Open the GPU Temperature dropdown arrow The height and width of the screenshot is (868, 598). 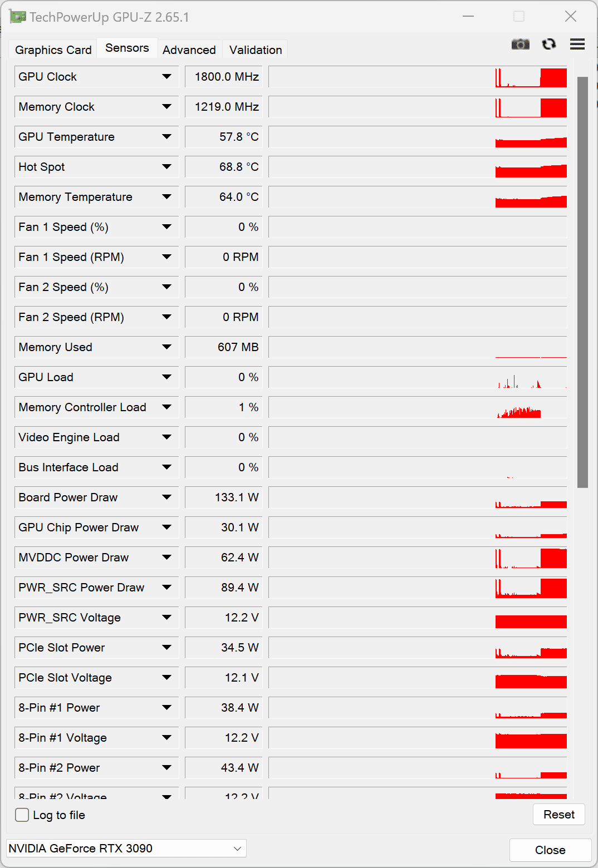[x=166, y=137]
